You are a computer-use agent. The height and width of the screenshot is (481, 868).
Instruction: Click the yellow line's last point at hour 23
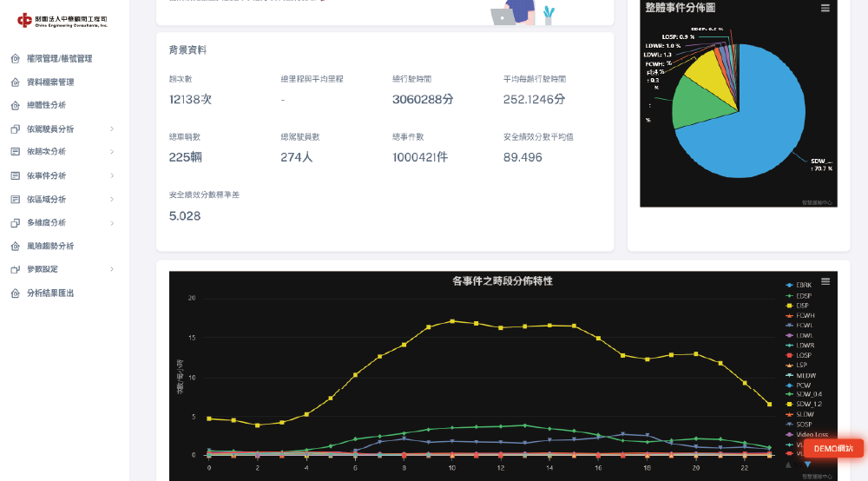coord(769,405)
